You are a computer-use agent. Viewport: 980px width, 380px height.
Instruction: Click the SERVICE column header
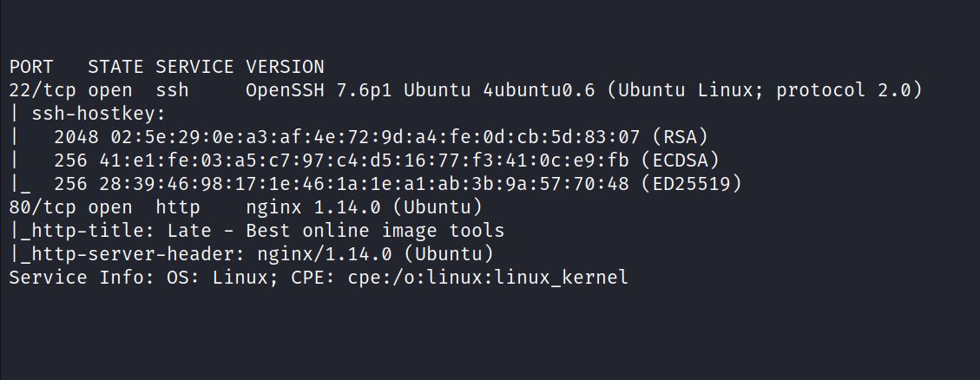coord(195,67)
